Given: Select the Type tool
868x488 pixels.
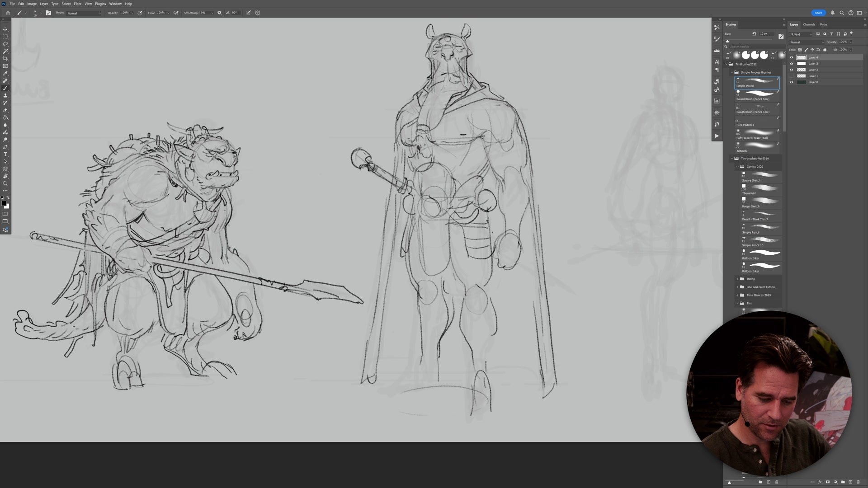Looking at the screenshot, I should tap(5, 155).
